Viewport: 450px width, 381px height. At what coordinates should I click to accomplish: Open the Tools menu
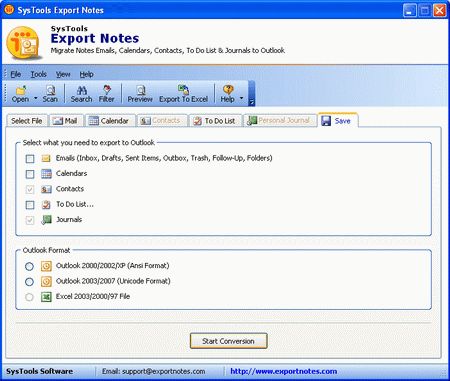[x=38, y=74]
